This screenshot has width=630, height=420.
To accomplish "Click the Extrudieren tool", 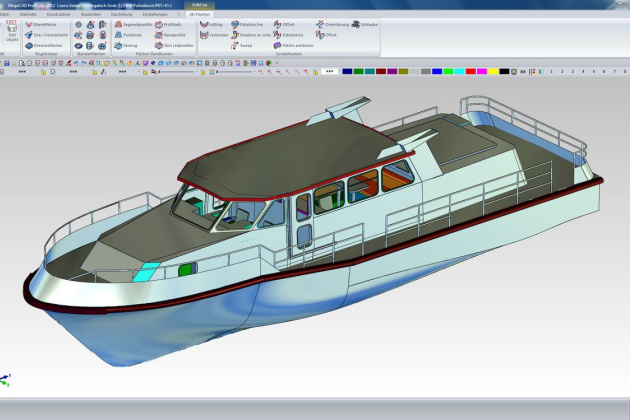I will click(288, 35).
